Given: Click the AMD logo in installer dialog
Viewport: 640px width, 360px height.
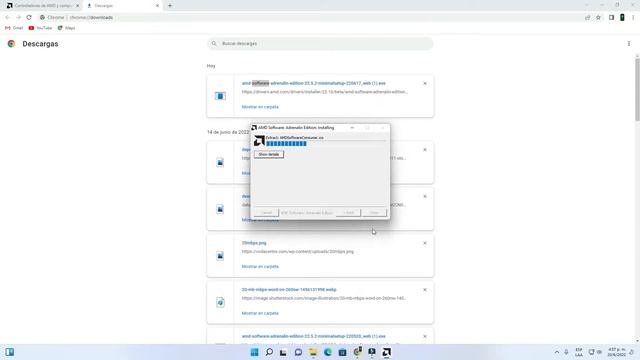Looking at the screenshot, I should point(259,141).
